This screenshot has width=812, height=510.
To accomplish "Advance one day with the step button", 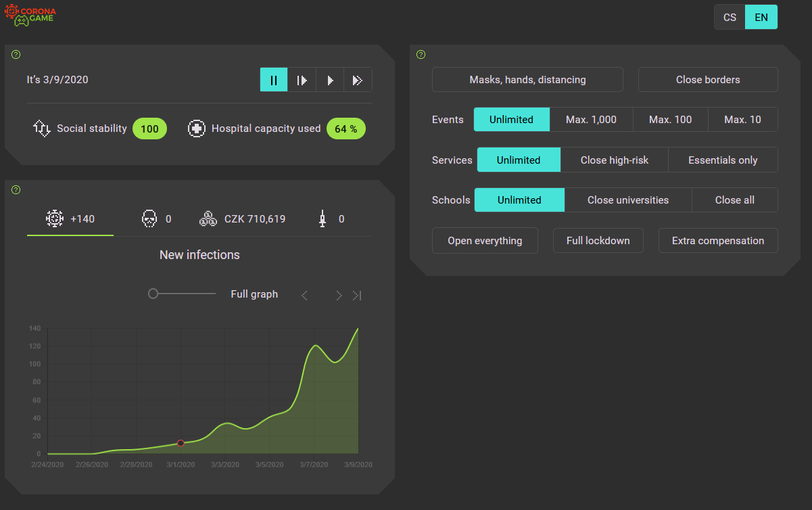I will (302, 80).
